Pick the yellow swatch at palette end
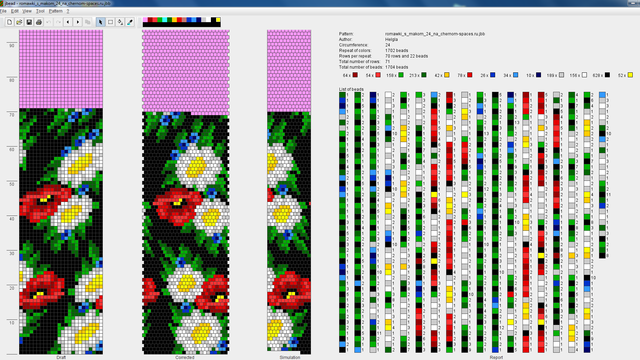This screenshot has width=640, height=360. 218,20
